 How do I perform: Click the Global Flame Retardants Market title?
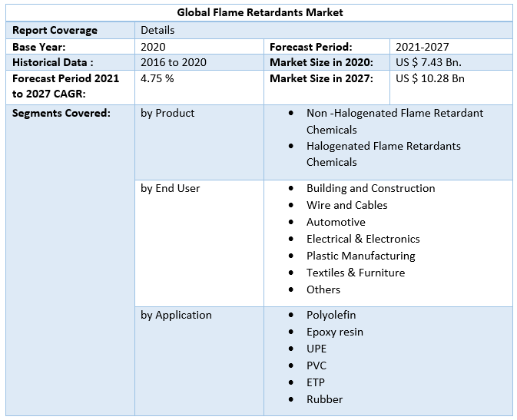click(x=260, y=12)
